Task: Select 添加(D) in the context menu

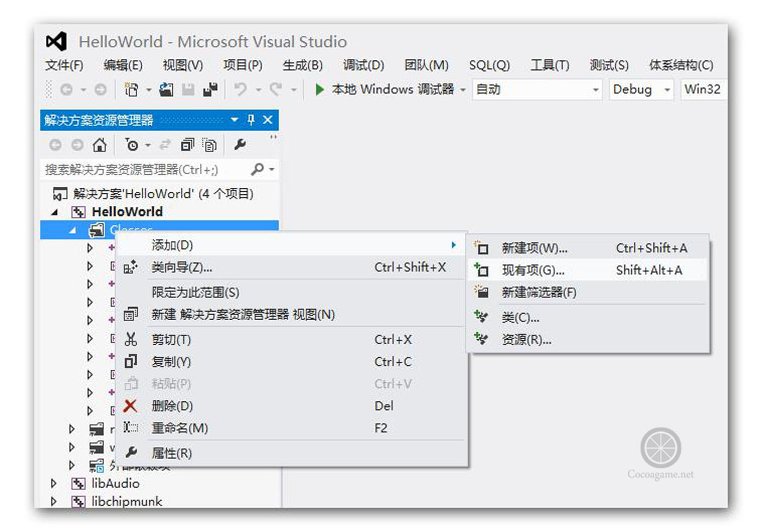Action: [292, 245]
